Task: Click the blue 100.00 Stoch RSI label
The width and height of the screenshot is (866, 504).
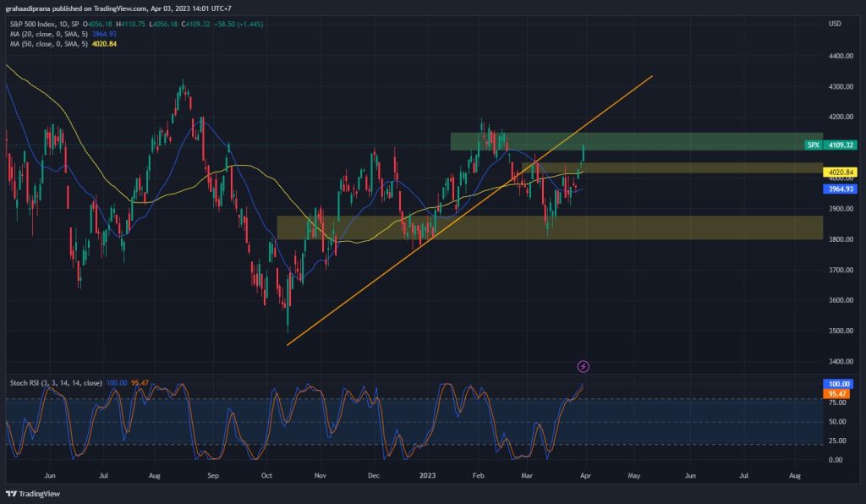Action: (x=838, y=384)
